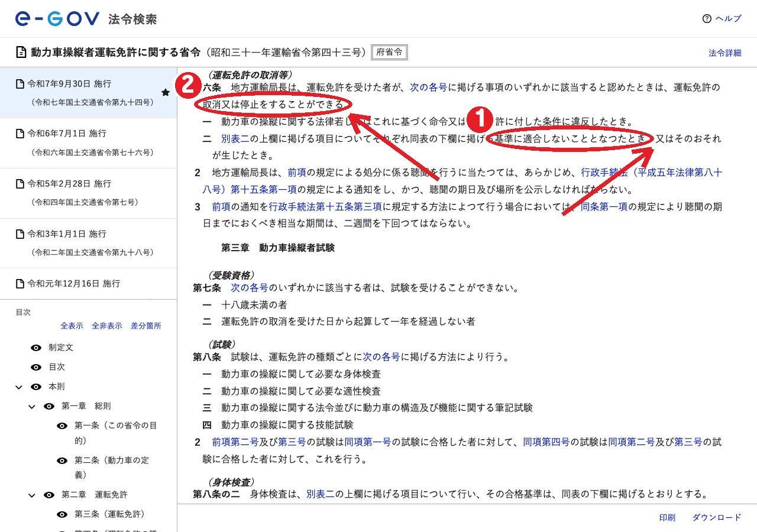Toggle visibility eye for 第一条(この省令の目的)
The height and width of the screenshot is (532, 757).
[x=62, y=426]
